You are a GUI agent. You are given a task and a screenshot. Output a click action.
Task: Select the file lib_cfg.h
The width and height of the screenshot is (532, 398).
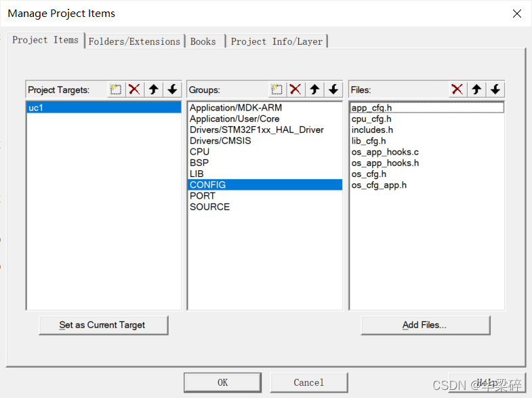(427, 141)
